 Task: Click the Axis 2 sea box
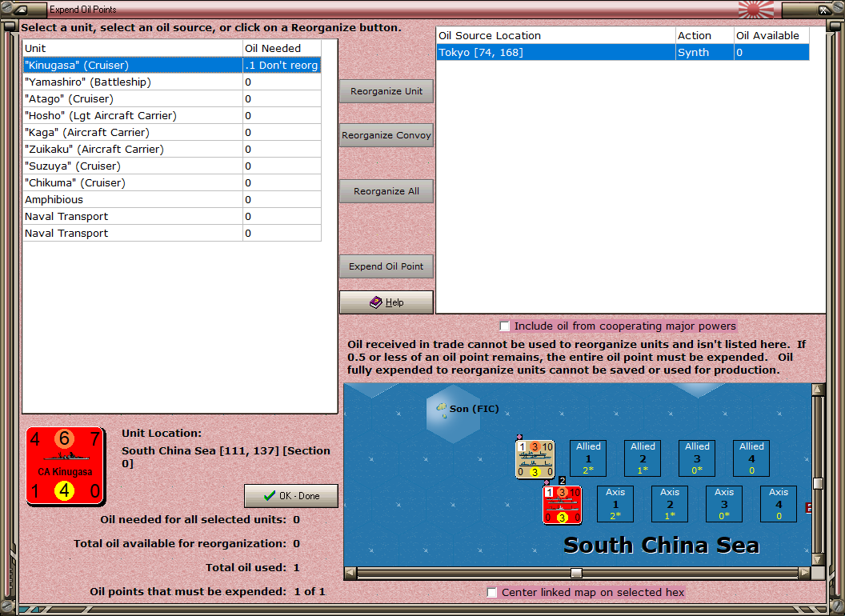pos(669,504)
